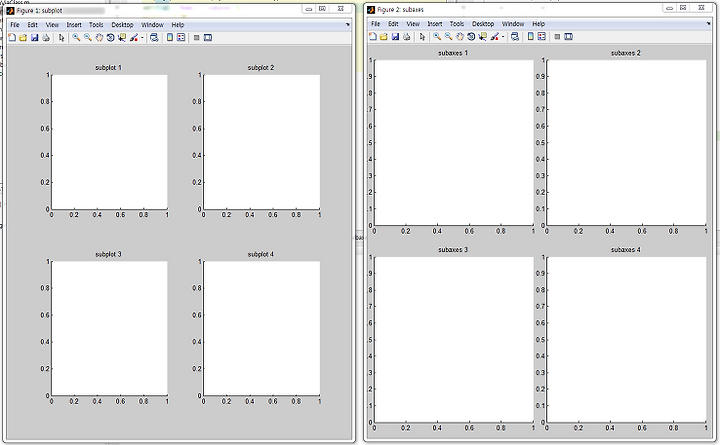Click Link Plot icon in Figure 2
This screenshot has width=720, height=445.
[515, 36]
